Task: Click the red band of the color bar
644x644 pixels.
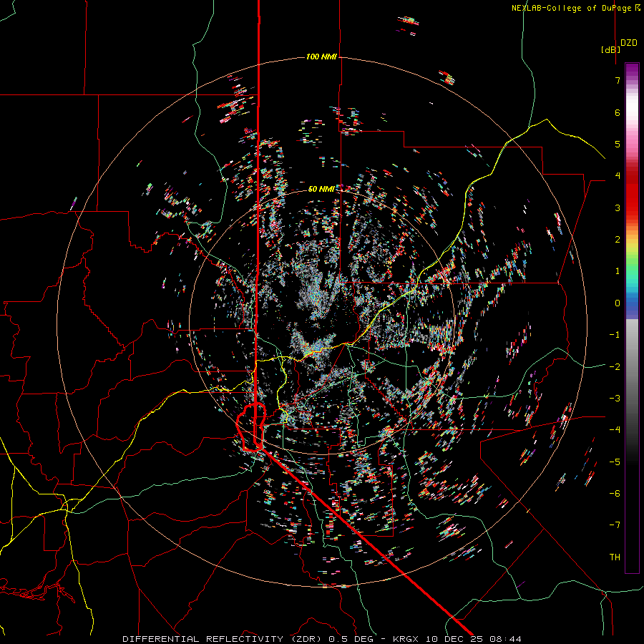Action: [x=632, y=193]
